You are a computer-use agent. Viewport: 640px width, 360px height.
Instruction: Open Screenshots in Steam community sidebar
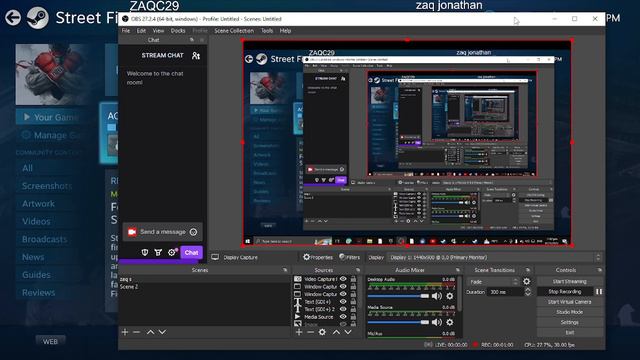point(47,186)
